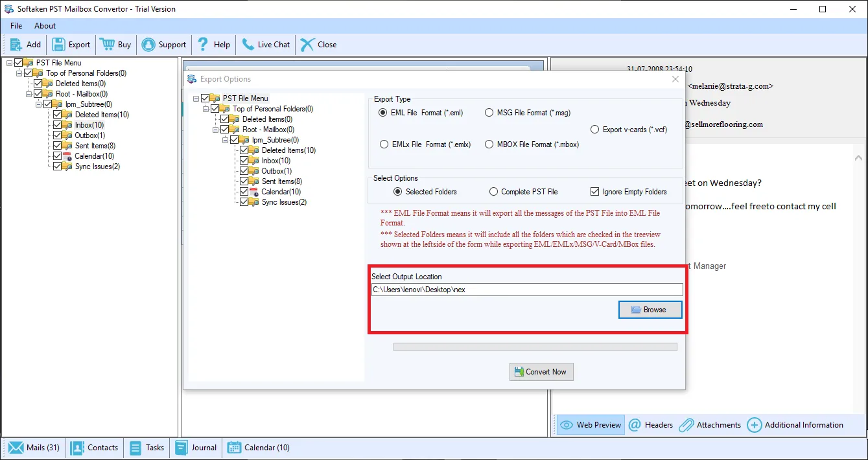Uncheck Deleted Items(10) in main tree
868x460 pixels.
[x=57, y=115]
